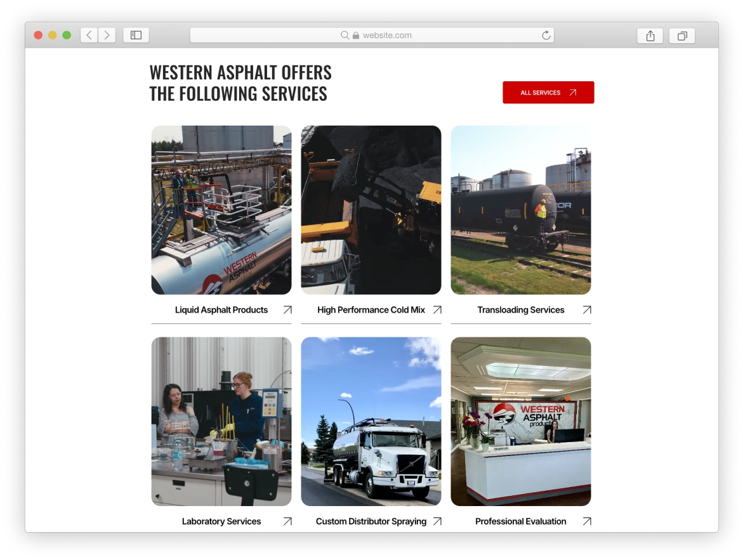Toggle the browser sidebar panel

pos(136,35)
